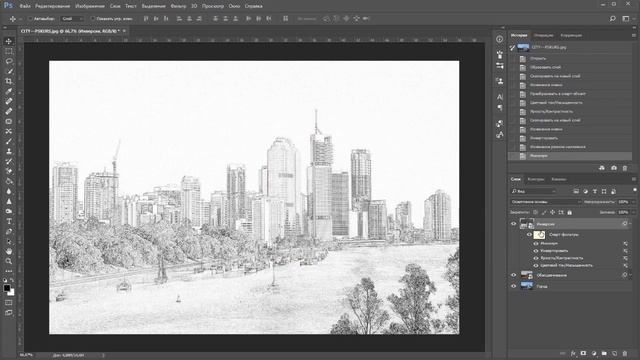
Task: Open the Вид layer filter type dropdown
Action: 533,191
